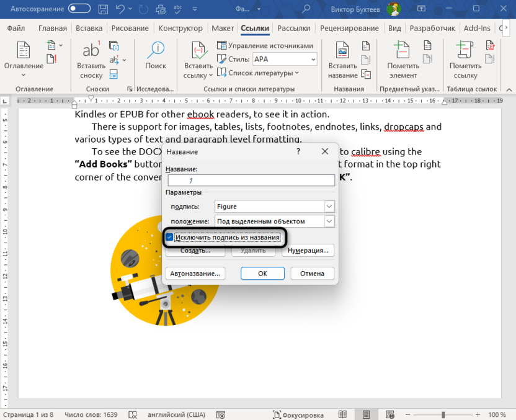516x420 pixels.
Task: Uncheck 'Исключить подпись из названия' checkbox
Action: 169,237
